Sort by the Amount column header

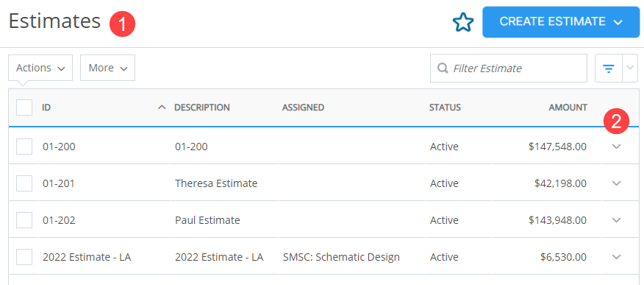[568, 108]
